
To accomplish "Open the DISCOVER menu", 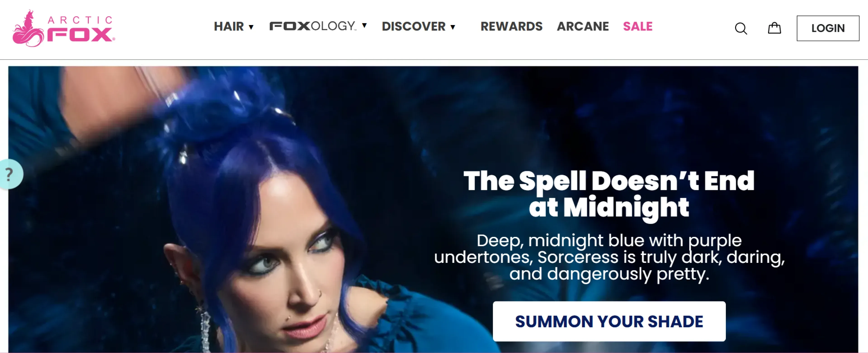I will coord(413,26).
